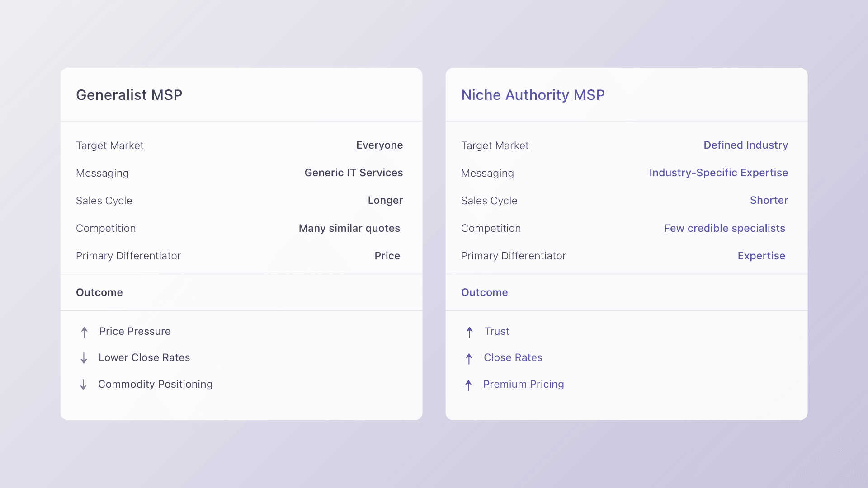Click the Defined Industry value
Image resolution: width=868 pixels, height=488 pixels.
(745, 145)
